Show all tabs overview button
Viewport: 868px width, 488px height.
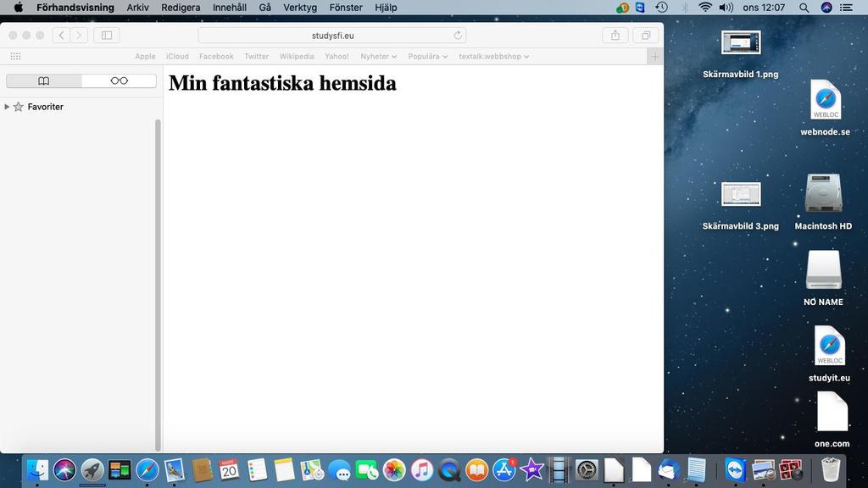pos(645,36)
